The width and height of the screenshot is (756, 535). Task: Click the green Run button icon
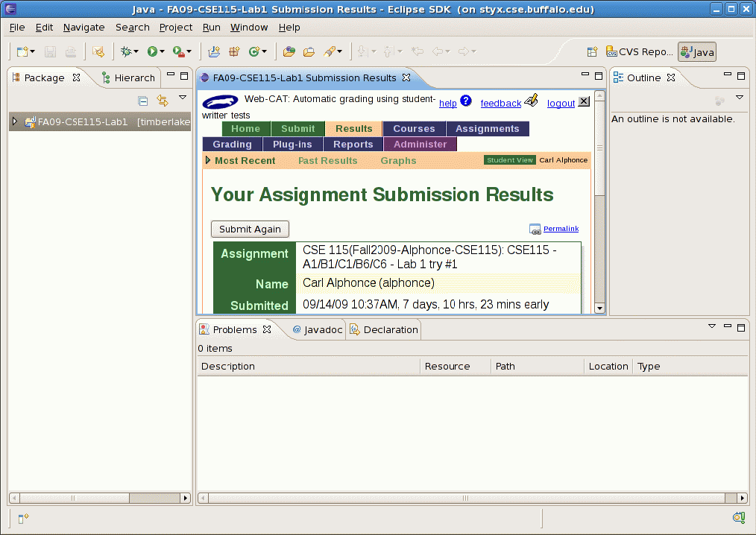pos(152,51)
